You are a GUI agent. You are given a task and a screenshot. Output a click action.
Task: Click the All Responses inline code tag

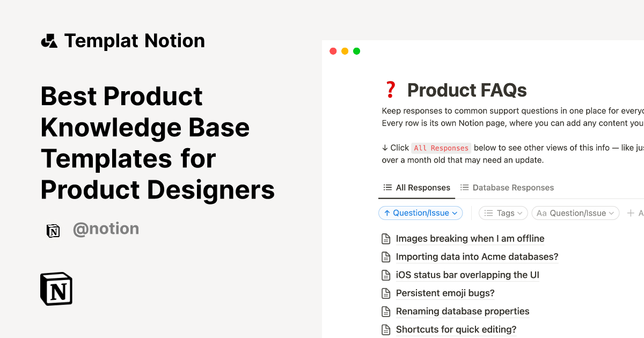point(441,148)
